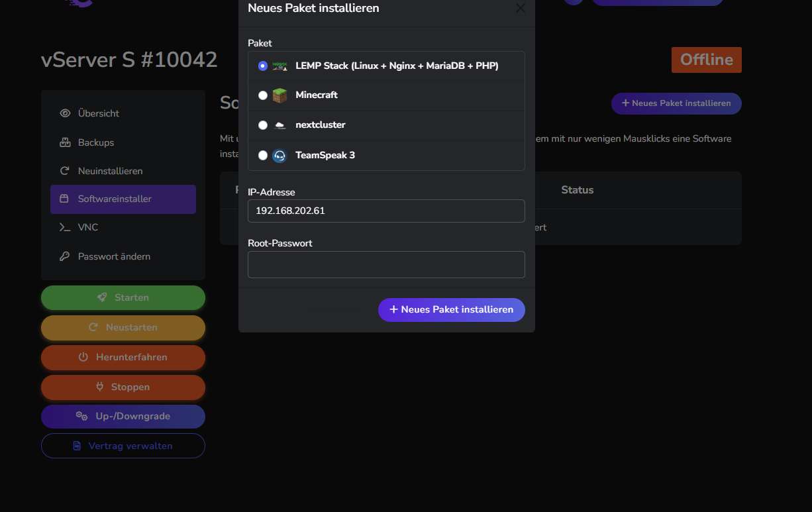Screen dimensions: 812x512
Task: Close the Neues Paket installieren dialog
Action: click(521, 9)
